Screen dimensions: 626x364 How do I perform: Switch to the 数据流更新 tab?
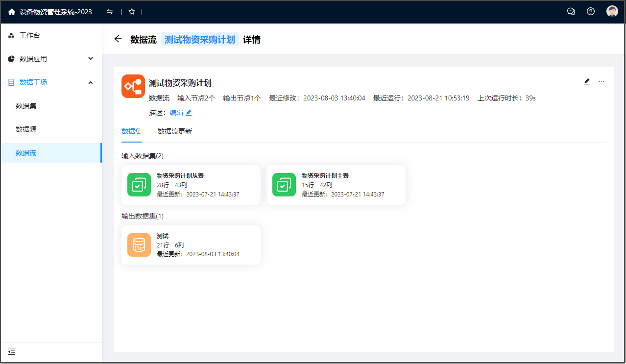point(175,131)
